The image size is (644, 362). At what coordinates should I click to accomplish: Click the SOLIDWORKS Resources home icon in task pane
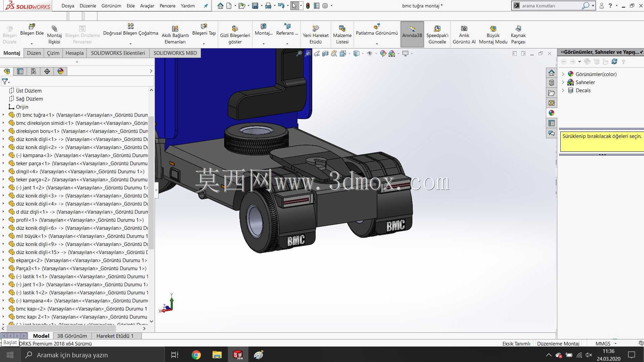552,73
